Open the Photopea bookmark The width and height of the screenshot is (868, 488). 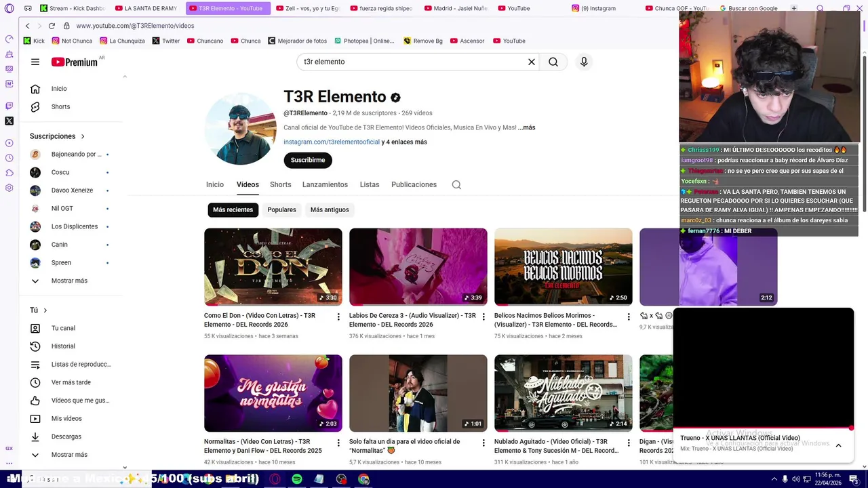click(x=364, y=41)
